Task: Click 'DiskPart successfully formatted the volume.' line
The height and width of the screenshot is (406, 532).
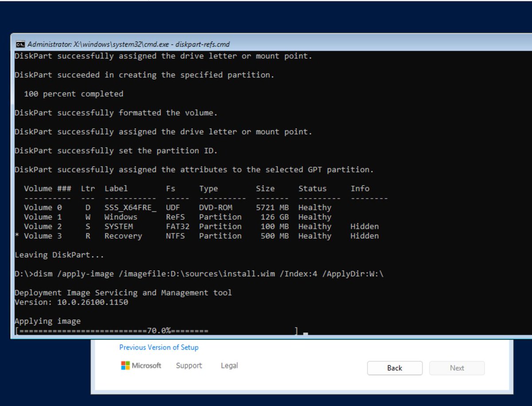Action: [116, 113]
